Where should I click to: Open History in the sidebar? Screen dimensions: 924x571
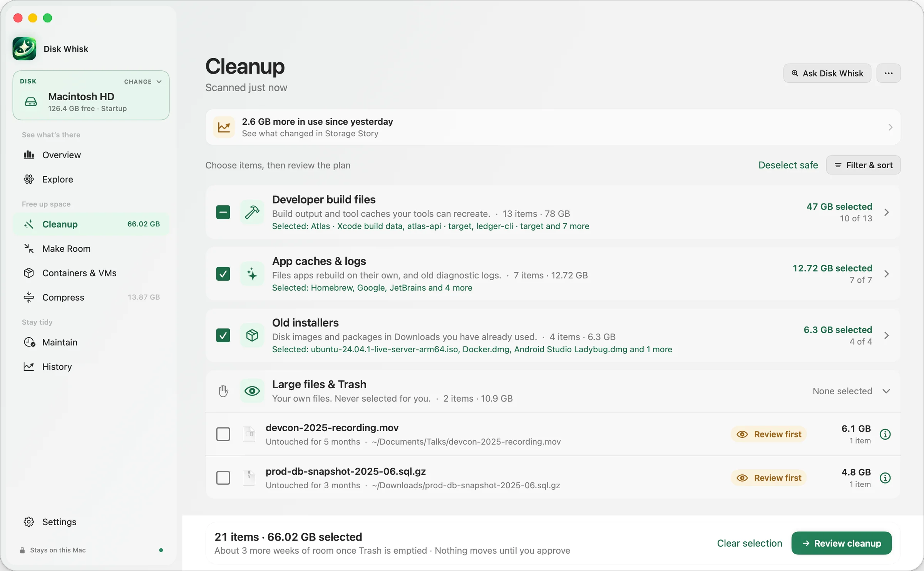tap(91, 366)
